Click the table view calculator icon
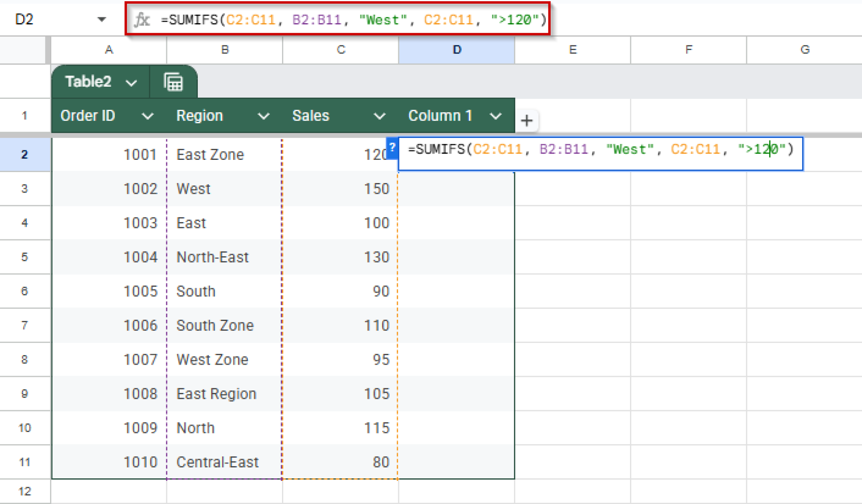862x504 pixels. (x=173, y=82)
